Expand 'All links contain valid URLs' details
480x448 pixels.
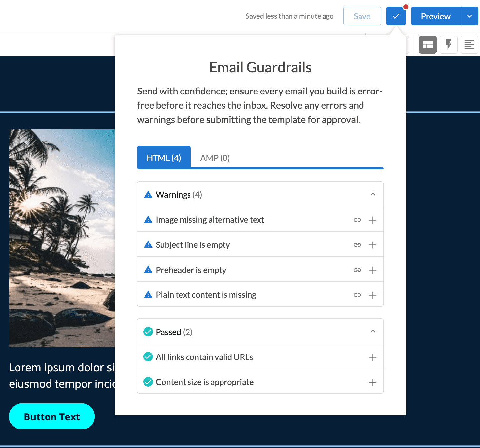(373, 357)
